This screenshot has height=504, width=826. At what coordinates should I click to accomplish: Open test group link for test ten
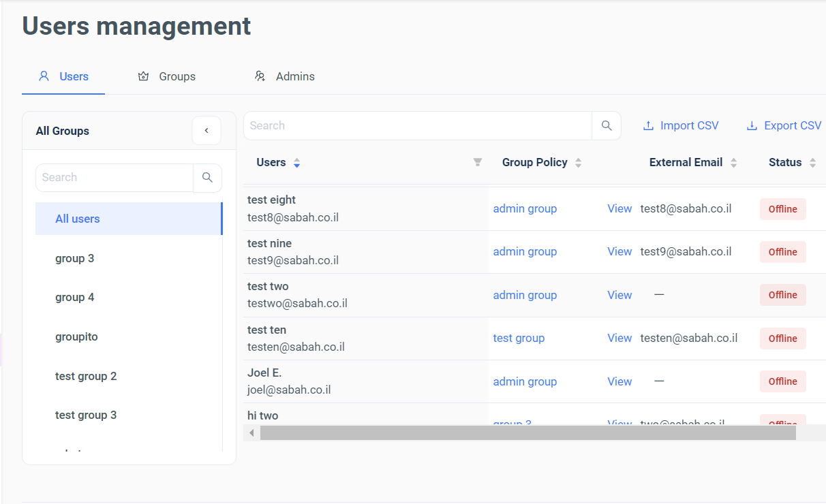click(519, 338)
